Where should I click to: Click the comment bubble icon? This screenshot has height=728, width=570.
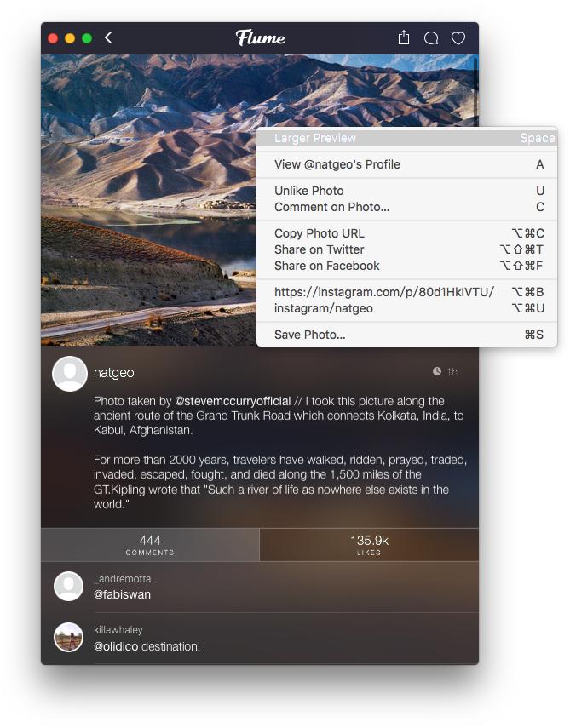[431, 38]
